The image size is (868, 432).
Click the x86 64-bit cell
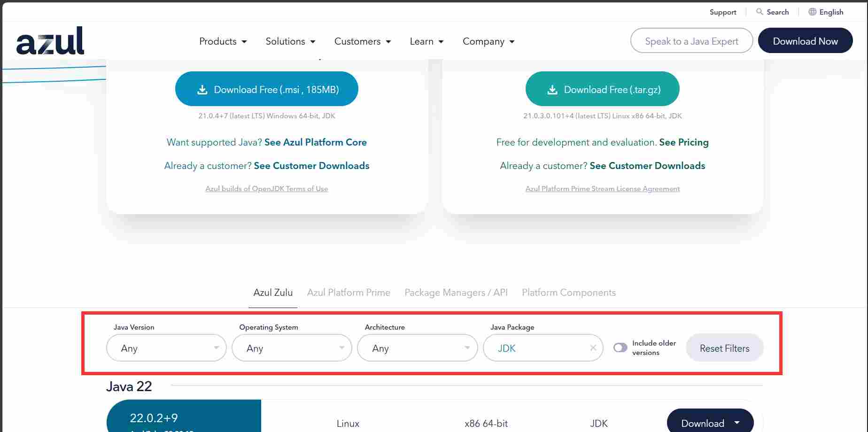tap(486, 423)
